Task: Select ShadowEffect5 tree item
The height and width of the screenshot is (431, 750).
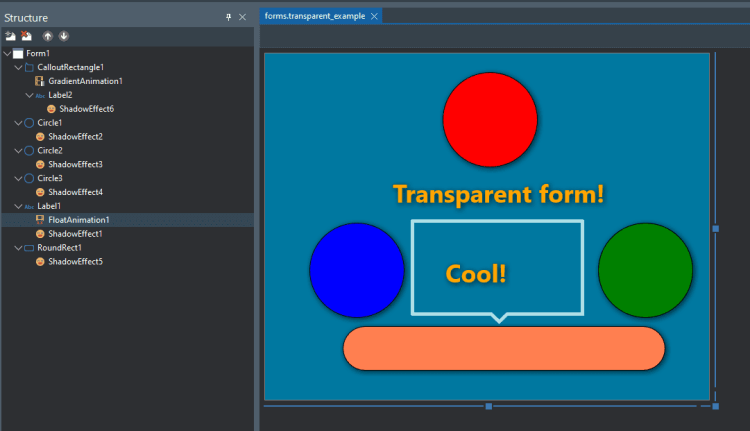Action: point(75,262)
